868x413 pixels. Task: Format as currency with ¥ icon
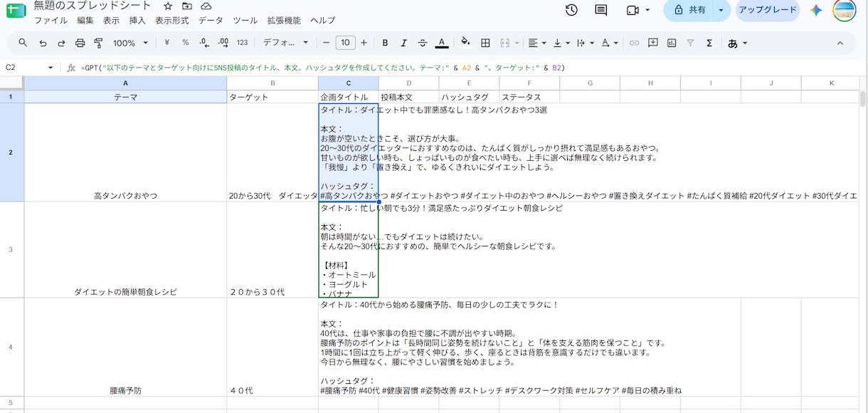166,43
